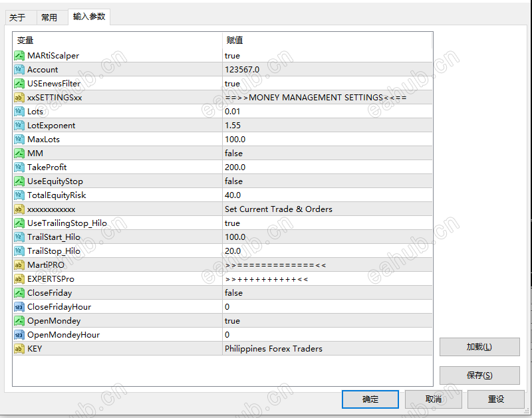The image size is (532, 418).
Task: Click the KEY string type icon
Action: (x=19, y=349)
